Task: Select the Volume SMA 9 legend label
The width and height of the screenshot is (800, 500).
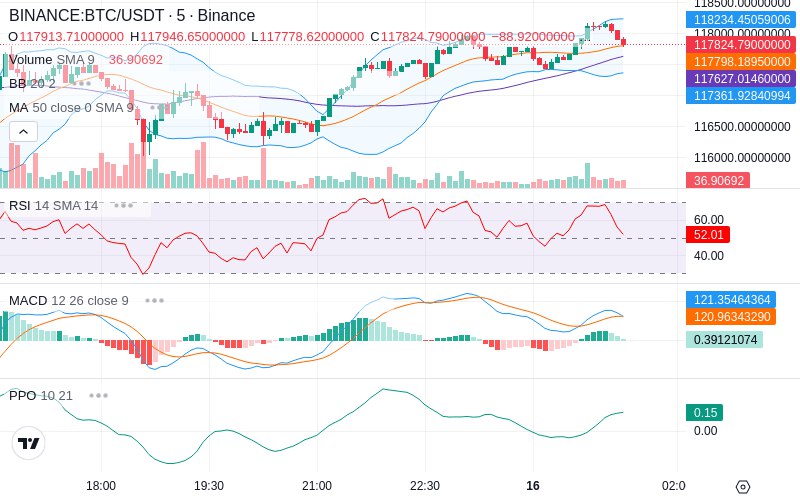Action: click(x=52, y=60)
